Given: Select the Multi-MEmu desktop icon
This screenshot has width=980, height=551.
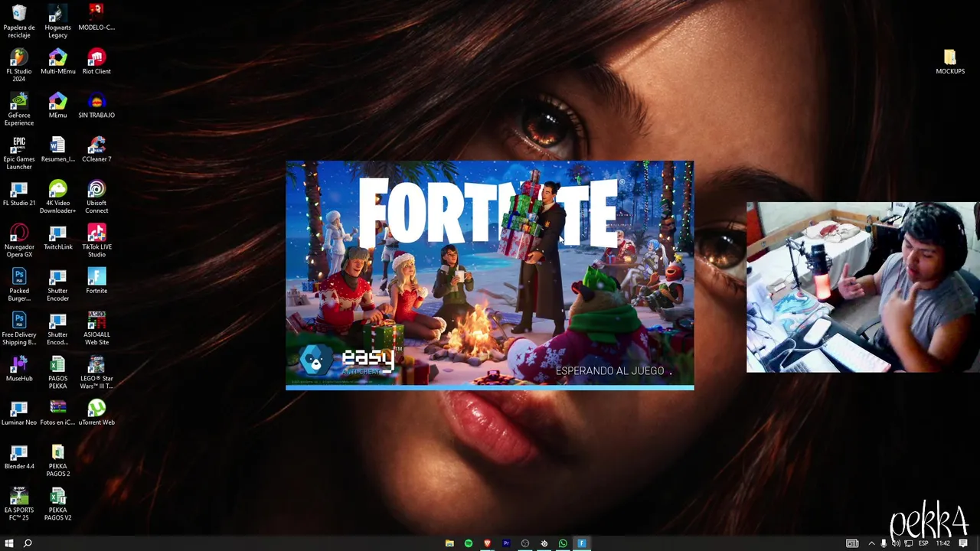Looking at the screenshot, I should [57, 61].
